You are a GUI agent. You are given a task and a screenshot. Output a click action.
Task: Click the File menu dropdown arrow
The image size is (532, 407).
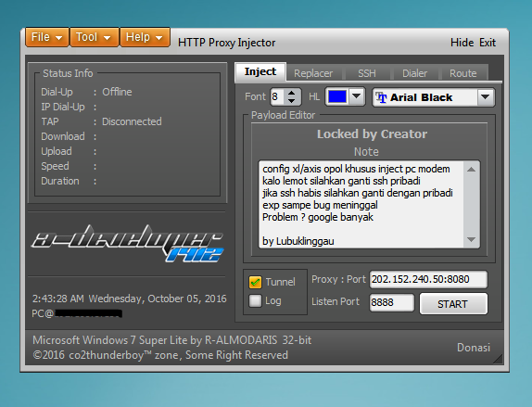click(58, 38)
